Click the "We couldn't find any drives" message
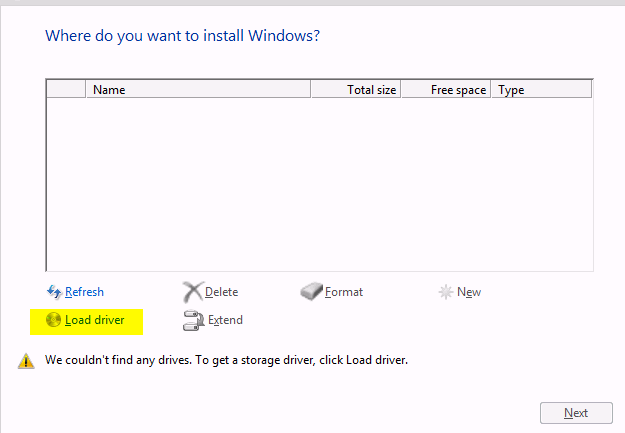The width and height of the screenshot is (625, 433). 226,360
